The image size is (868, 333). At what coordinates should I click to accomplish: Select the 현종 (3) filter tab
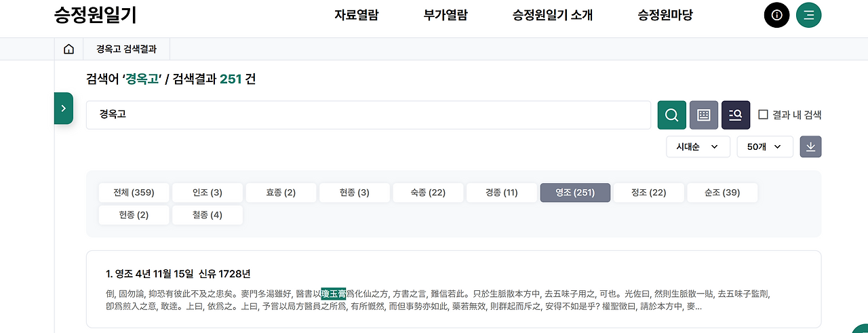click(x=355, y=193)
